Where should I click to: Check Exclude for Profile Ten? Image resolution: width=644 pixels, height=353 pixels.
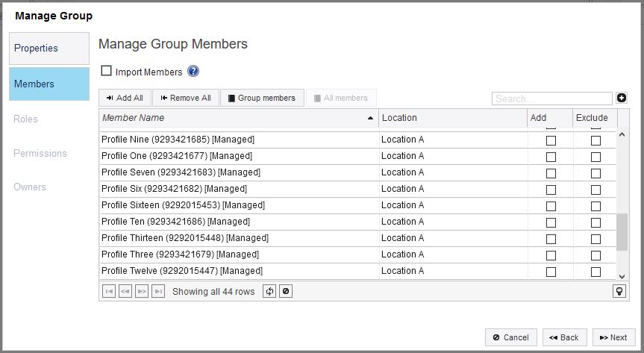click(595, 222)
